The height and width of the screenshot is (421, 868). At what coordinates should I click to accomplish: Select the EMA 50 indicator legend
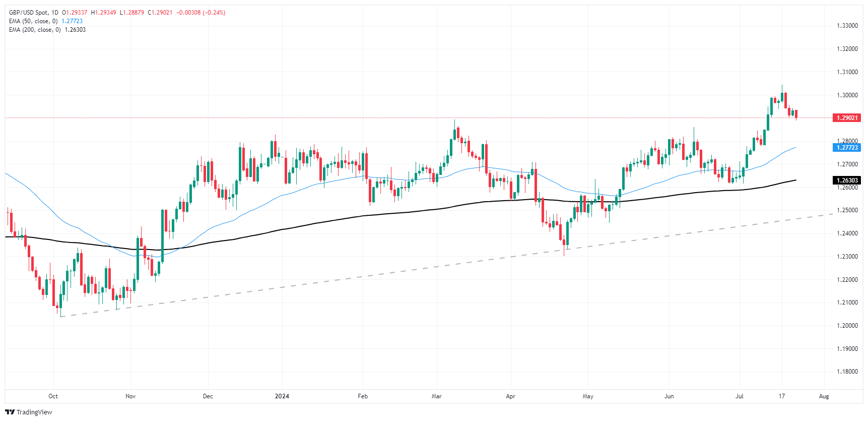[x=33, y=21]
